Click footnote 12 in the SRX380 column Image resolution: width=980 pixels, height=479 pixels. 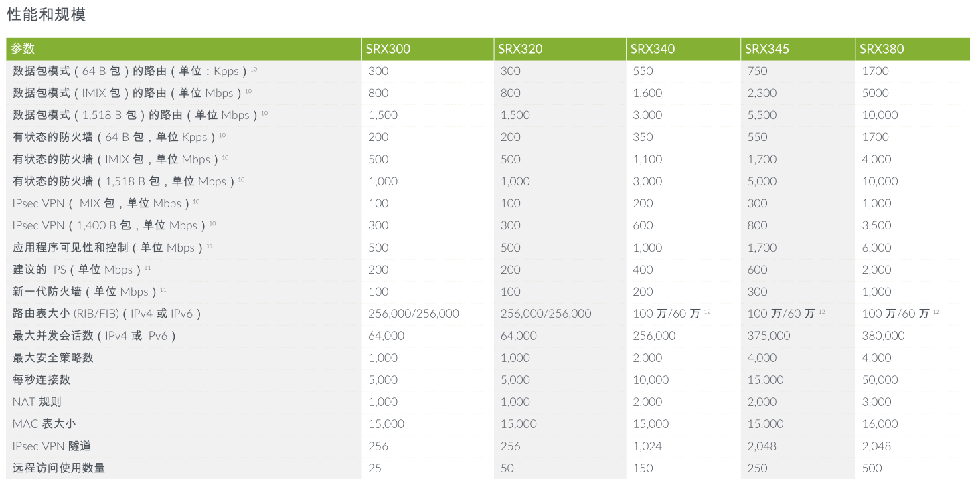936,312
